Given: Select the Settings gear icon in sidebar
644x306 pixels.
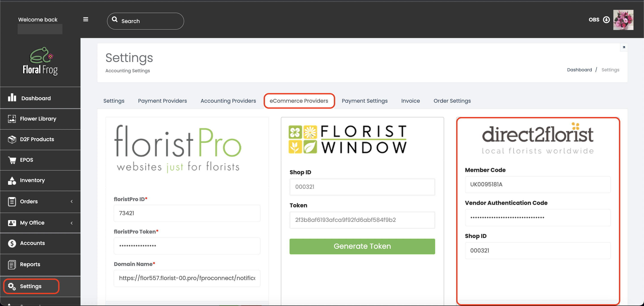Looking at the screenshot, I should click(12, 286).
